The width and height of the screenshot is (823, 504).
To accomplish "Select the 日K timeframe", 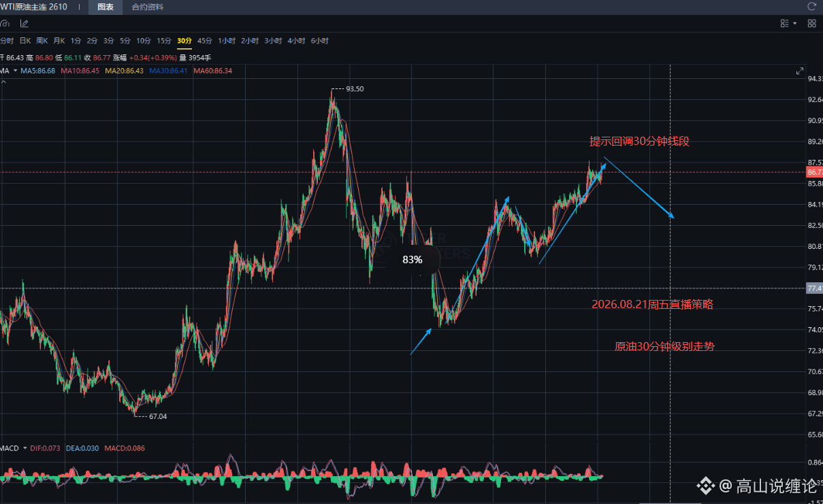I will (x=25, y=41).
